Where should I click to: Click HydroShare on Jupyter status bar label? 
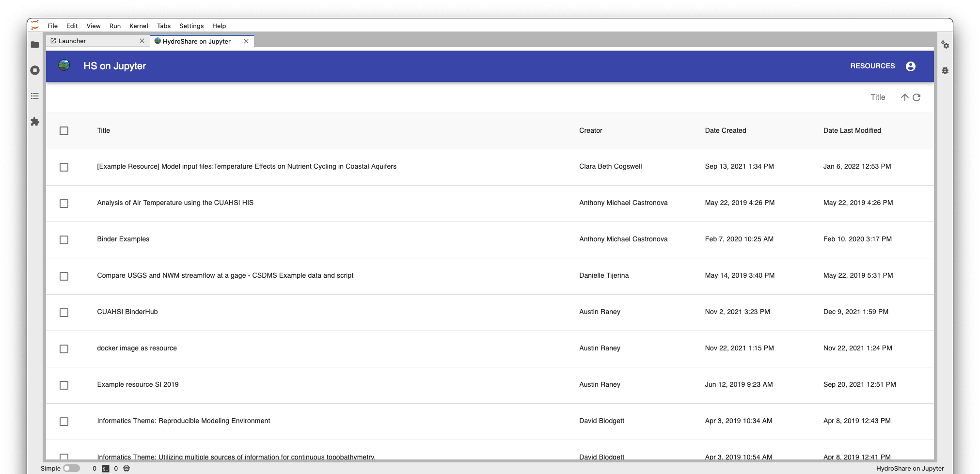pyautogui.click(x=910, y=468)
